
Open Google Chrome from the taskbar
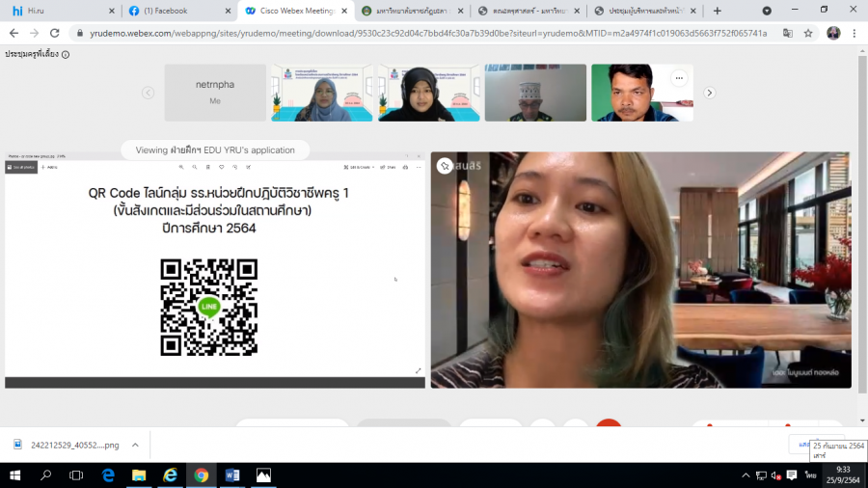pyautogui.click(x=201, y=475)
